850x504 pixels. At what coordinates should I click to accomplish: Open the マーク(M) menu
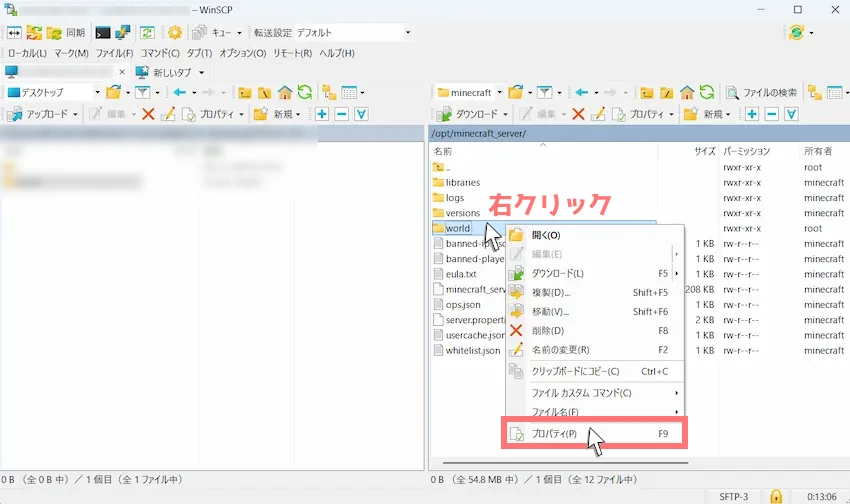(x=71, y=53)
